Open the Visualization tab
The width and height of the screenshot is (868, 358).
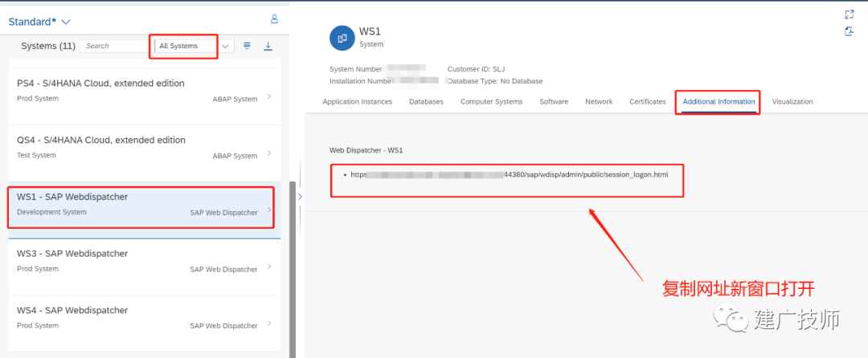pos(792,102)
